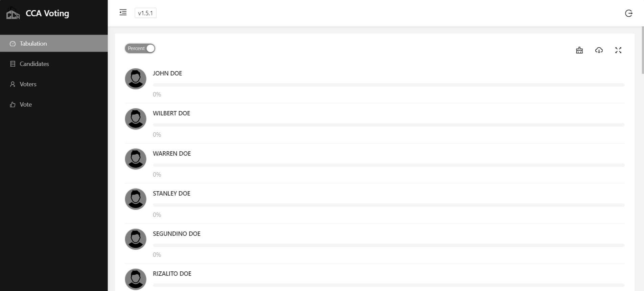Click the page vertical scrollbar
This screenshot has width=644, height=291.
642,51
